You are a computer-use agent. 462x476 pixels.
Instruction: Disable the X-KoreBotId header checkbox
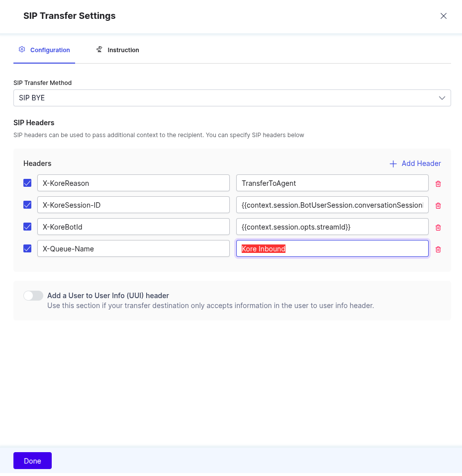[28, 227]
